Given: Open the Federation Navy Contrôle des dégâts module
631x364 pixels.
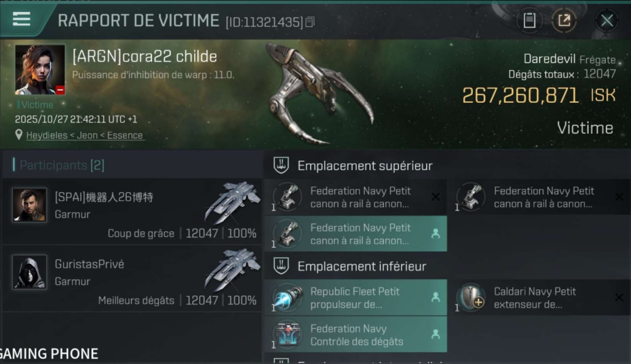Looking at the screenshot, I should (x=355, y=334).
